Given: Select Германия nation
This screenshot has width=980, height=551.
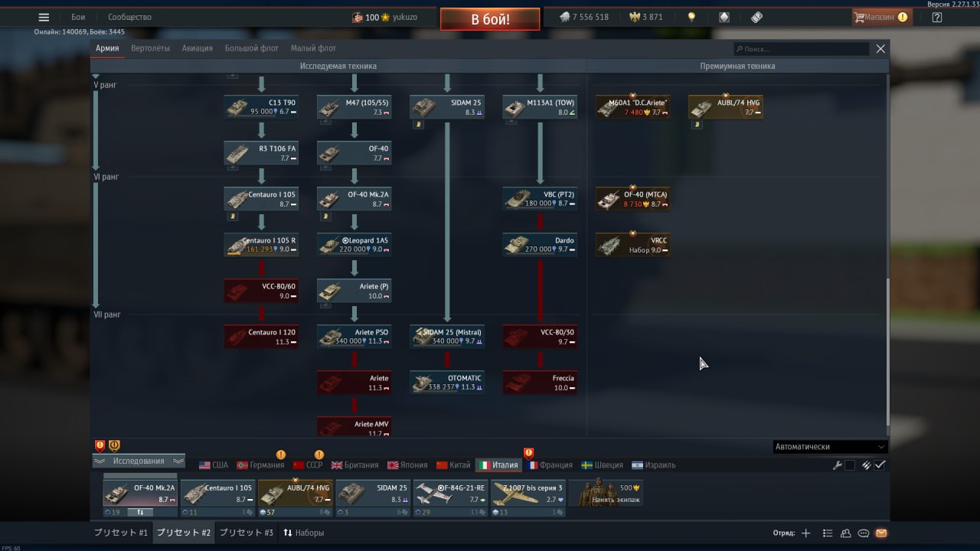Looking at the screenshot, I should (260, 465).
